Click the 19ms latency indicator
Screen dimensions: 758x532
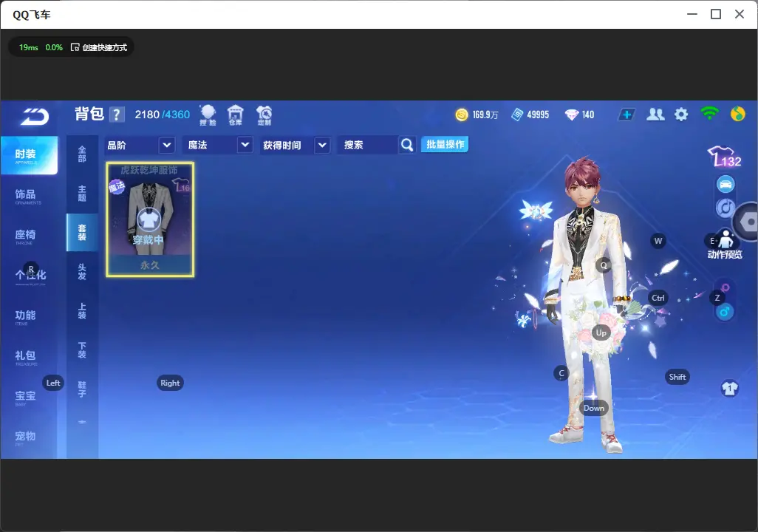pos(29,47)
